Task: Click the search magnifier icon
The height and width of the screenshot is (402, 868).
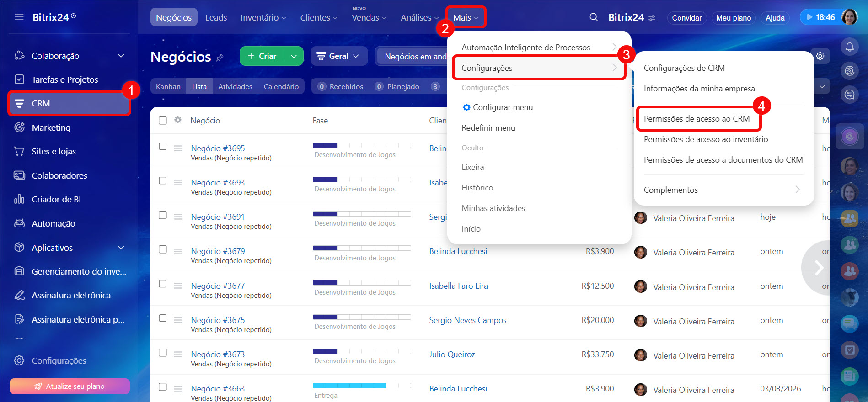Action: point(594,17)
